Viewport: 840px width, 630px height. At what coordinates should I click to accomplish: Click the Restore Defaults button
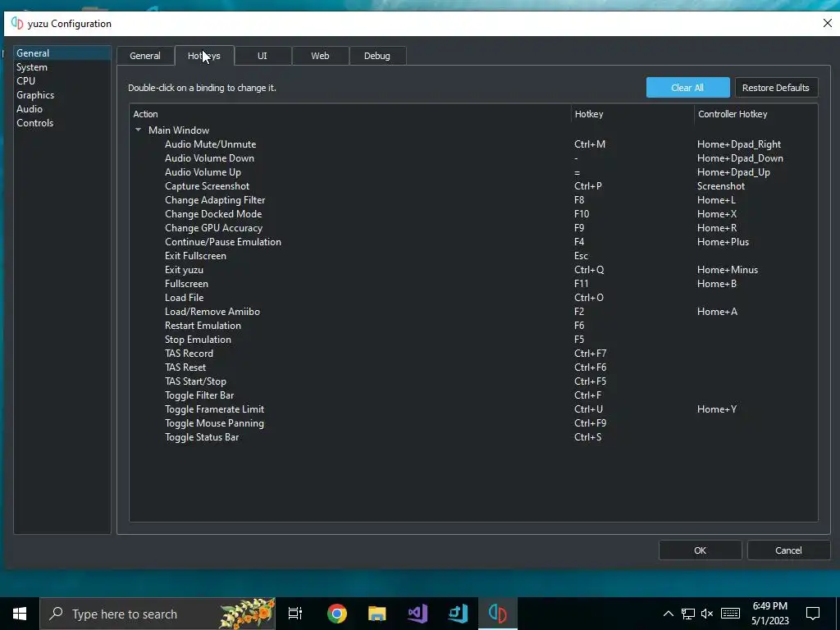776,87
